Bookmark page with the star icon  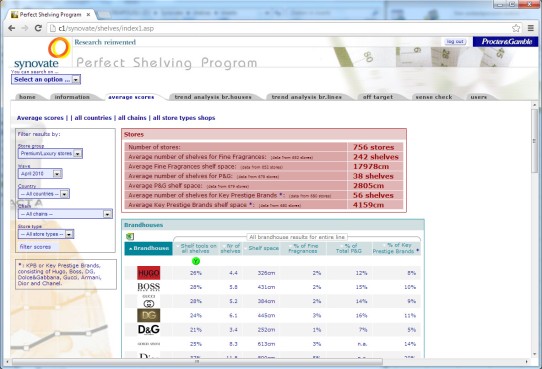pos(516,28)
